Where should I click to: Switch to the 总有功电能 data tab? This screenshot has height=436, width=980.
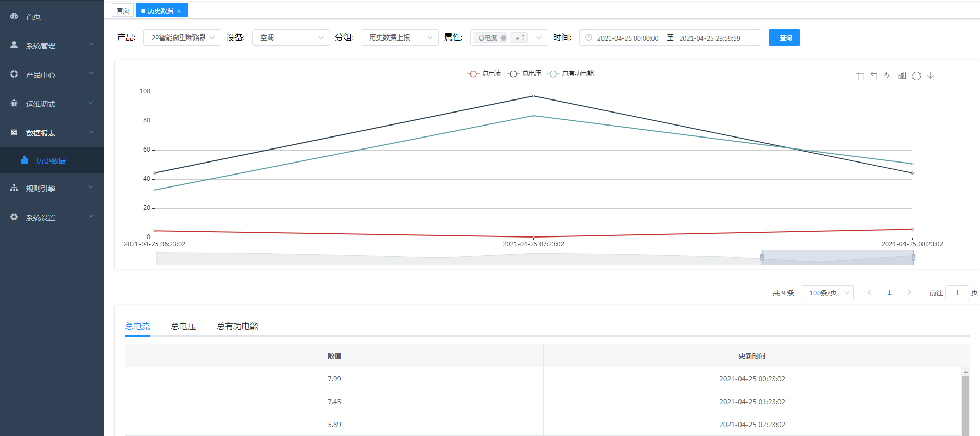click(x=237, y=326)
